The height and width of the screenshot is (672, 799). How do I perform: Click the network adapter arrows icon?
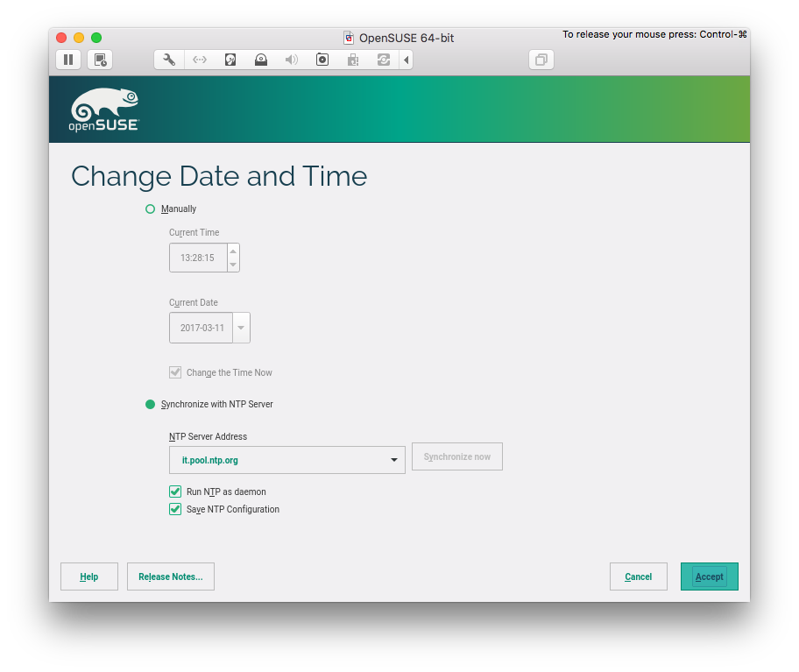tap(199, 60)
